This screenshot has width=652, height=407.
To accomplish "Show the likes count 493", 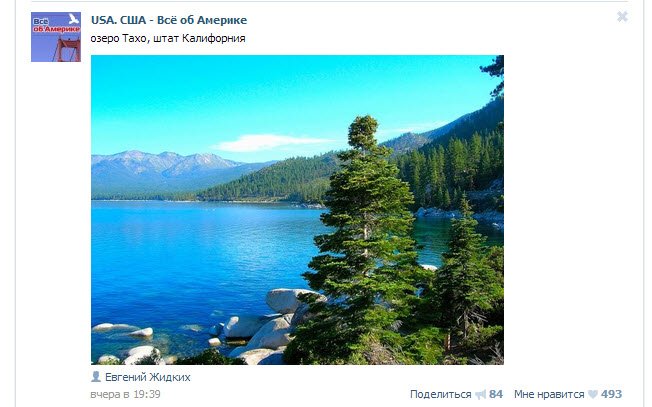I will pyautogui.click(x=611, y=394).
